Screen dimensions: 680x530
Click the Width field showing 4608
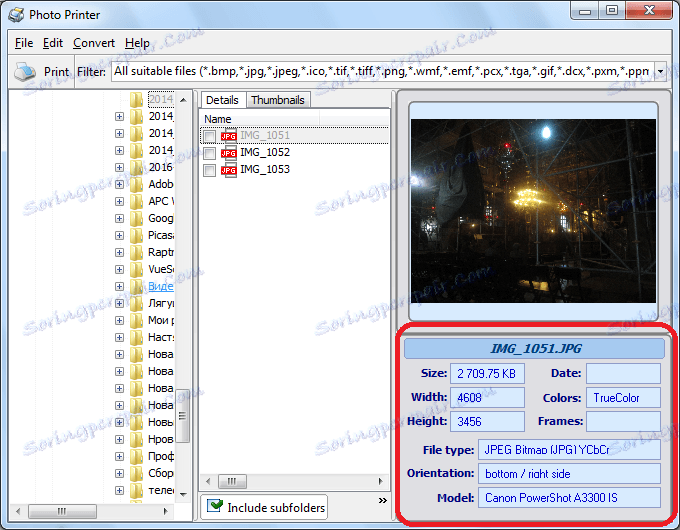click(487, 398)
